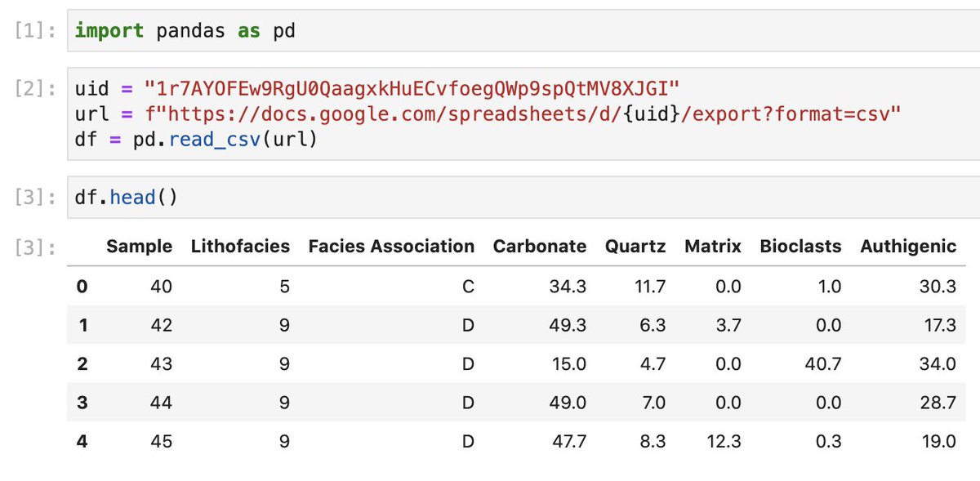Viewport: 980px width, 481px height.
Task: Click the Bioclasts value 40.7 in row 2
Action: [x=822, y=364]
